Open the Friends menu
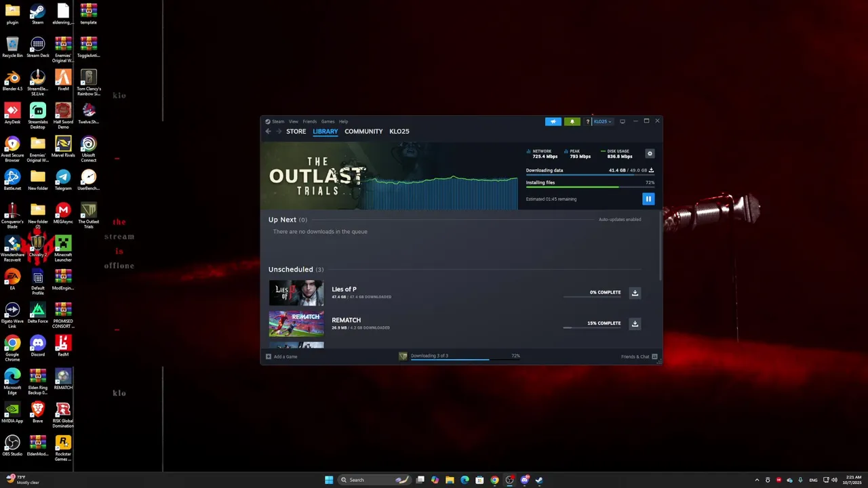Screen dimensions: 868x488 click(x=310, y=121)
